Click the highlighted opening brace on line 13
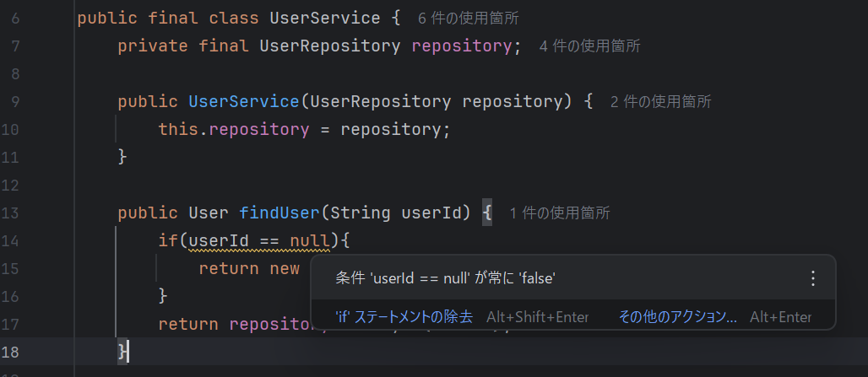The height and width of the screenshot is (377, 868). 486,213
